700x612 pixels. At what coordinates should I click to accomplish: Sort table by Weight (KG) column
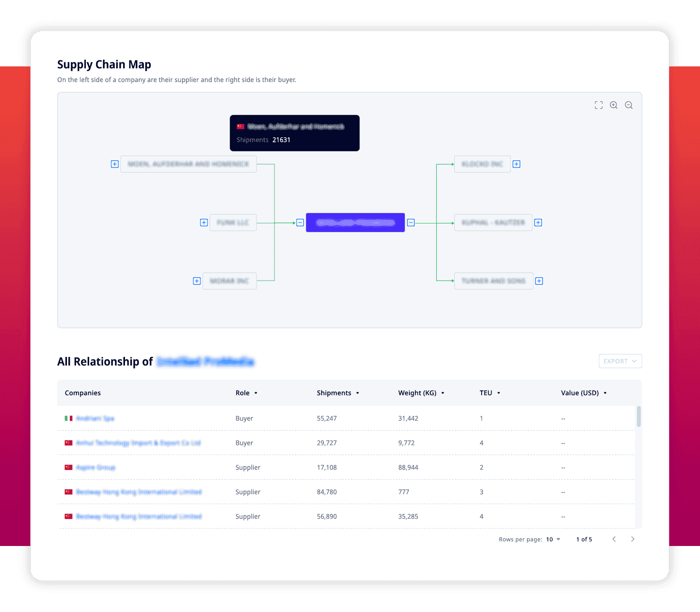click(x=421, y=393)
